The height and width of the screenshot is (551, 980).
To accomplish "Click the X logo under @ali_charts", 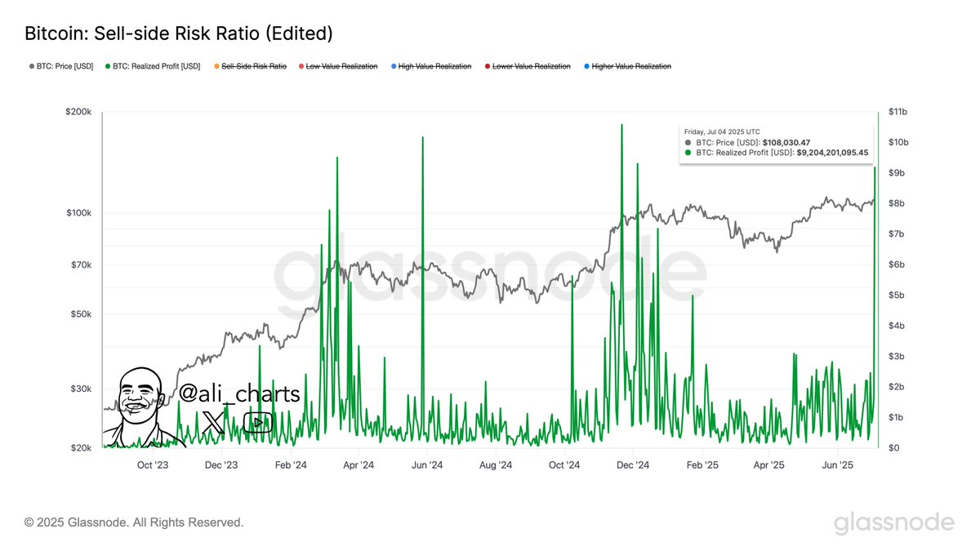I will tap(213, 422).
